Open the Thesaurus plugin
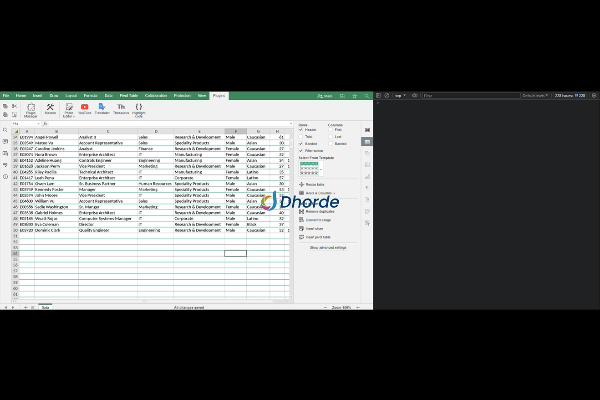The image size is (600, 400). tap(121, 108)
